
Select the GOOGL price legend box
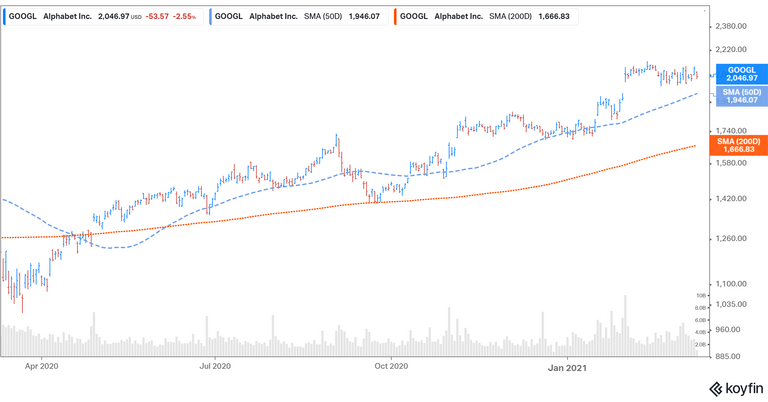coord(103,17)
